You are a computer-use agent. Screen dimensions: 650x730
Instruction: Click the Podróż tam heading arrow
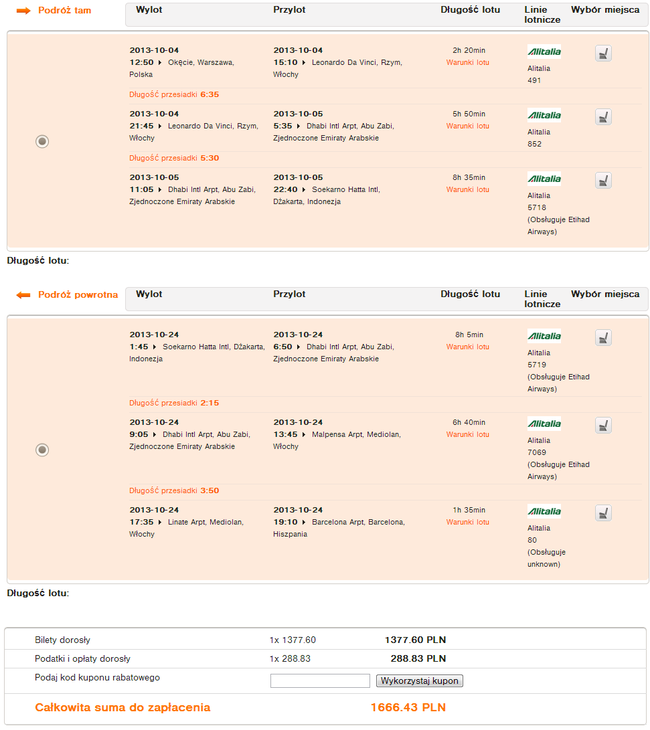coord(24,11)
